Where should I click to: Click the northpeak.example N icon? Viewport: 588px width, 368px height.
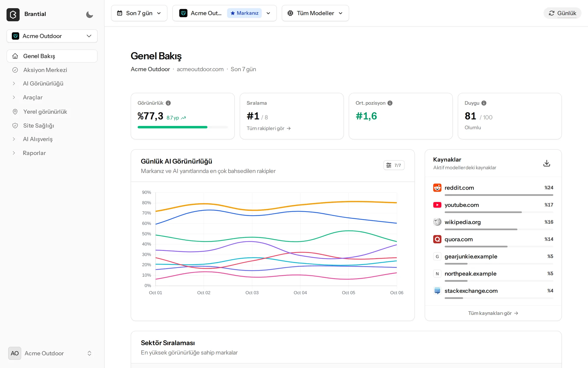[x=437, y=273]
